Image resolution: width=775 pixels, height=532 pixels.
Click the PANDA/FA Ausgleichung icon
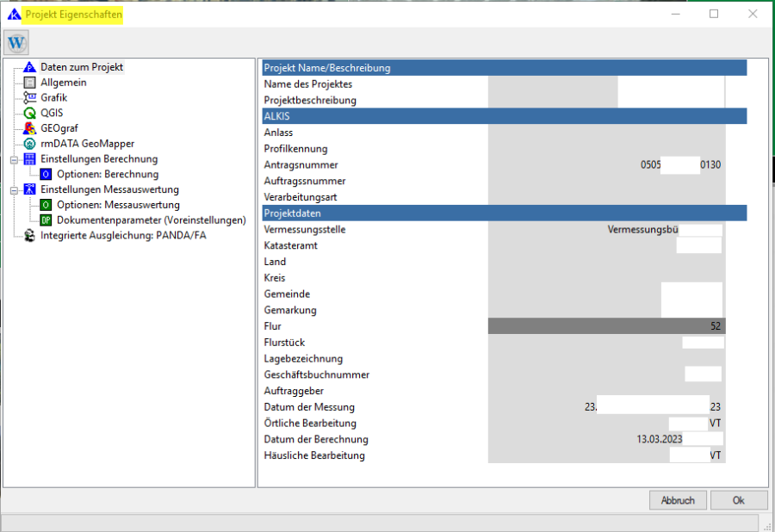click(29, 235)
